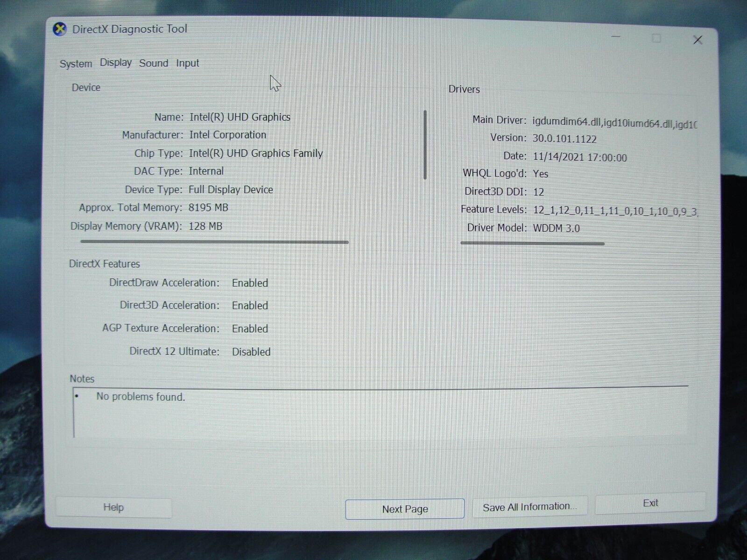The width and height of the screenshot is (747, 560).
Task: Switch to the Sound tab
Action: tap(153, 63)
